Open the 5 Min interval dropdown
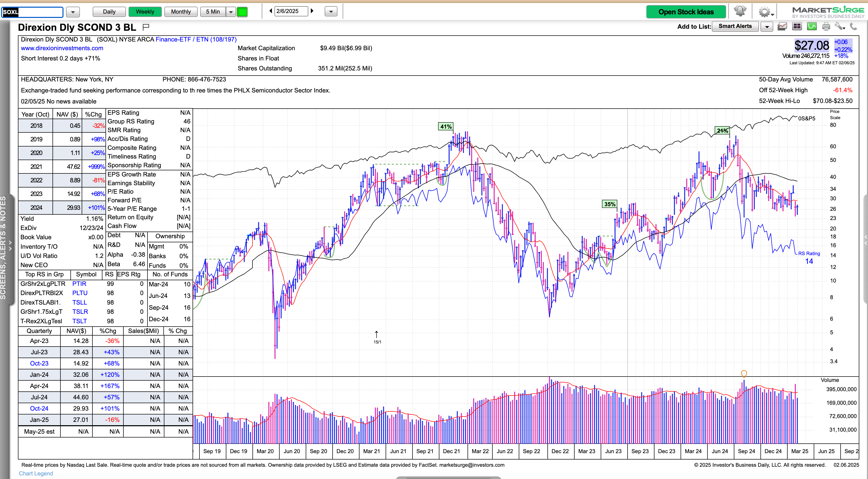This screenshot has height=479, width=868. [x=231, y=12]
